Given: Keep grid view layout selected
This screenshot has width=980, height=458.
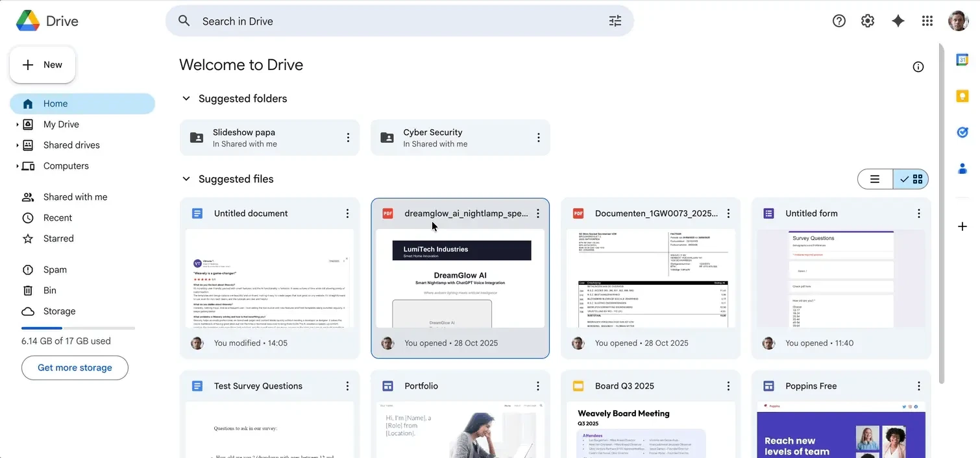Looking at the screenshot, I should 911,178.
